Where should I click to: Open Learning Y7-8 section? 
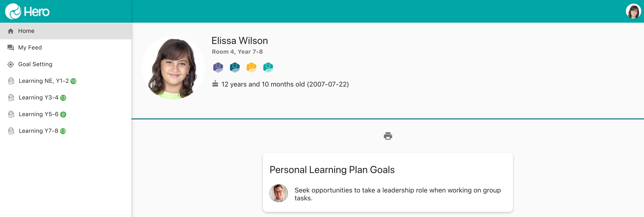click(x=38, y=131)
